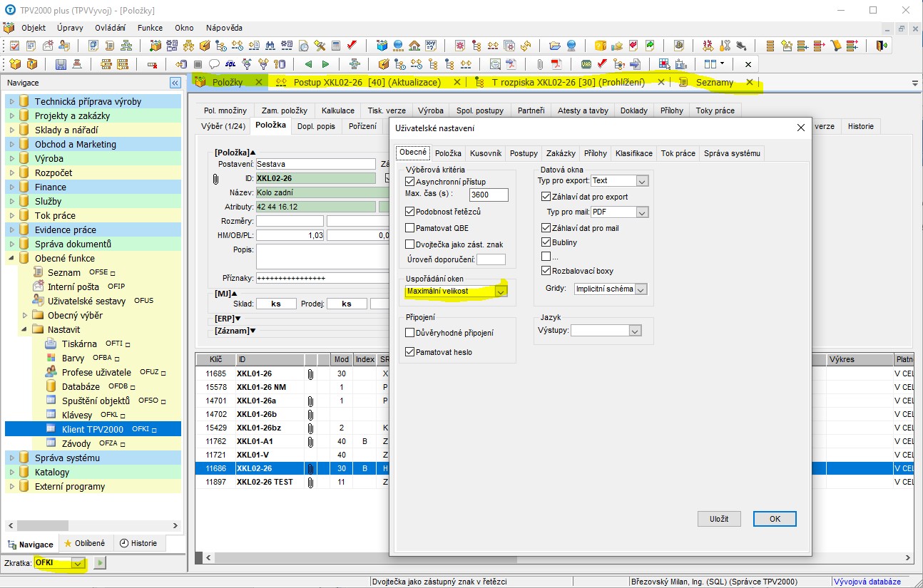The width and height of the screenshot is (923, 588).
Task: Expand Technická příprava výroby tree node
Action: click(x=11, y=101)
